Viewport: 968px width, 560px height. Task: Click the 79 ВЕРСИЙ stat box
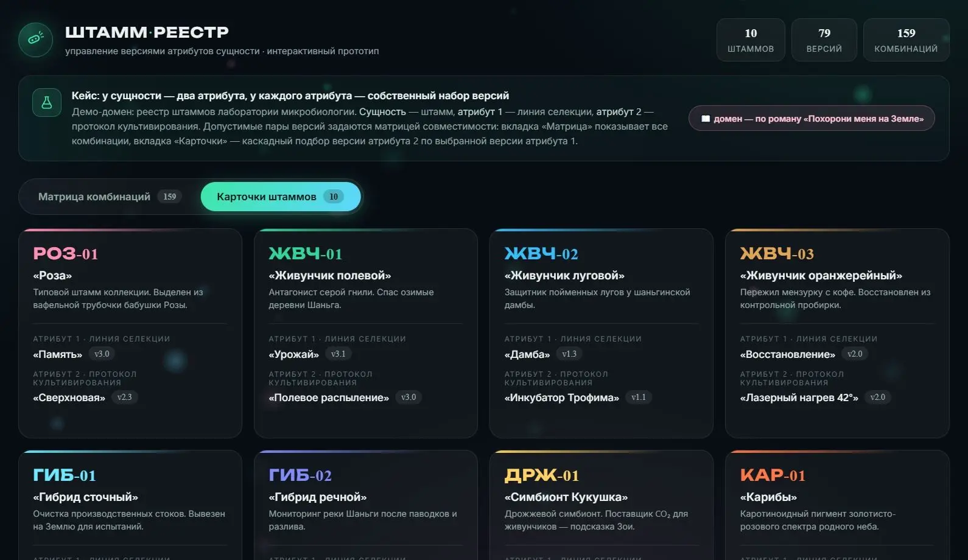tap(824, 40)
